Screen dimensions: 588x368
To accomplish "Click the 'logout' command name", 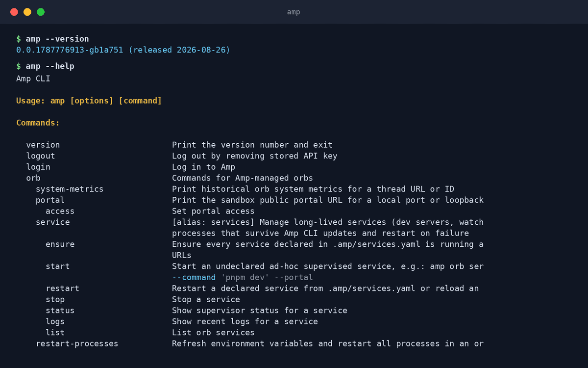I will point(41,156).
